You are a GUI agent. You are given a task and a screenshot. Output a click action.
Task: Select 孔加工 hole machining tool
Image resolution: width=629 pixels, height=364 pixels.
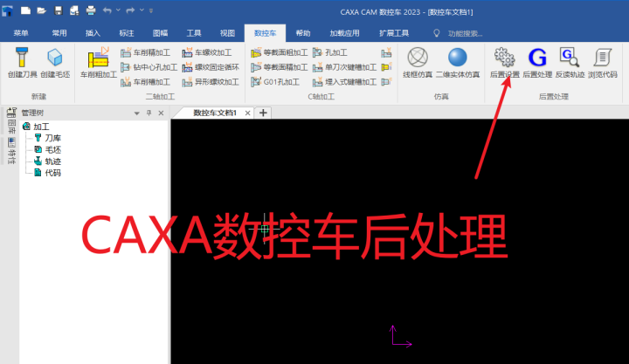point(330,52)
